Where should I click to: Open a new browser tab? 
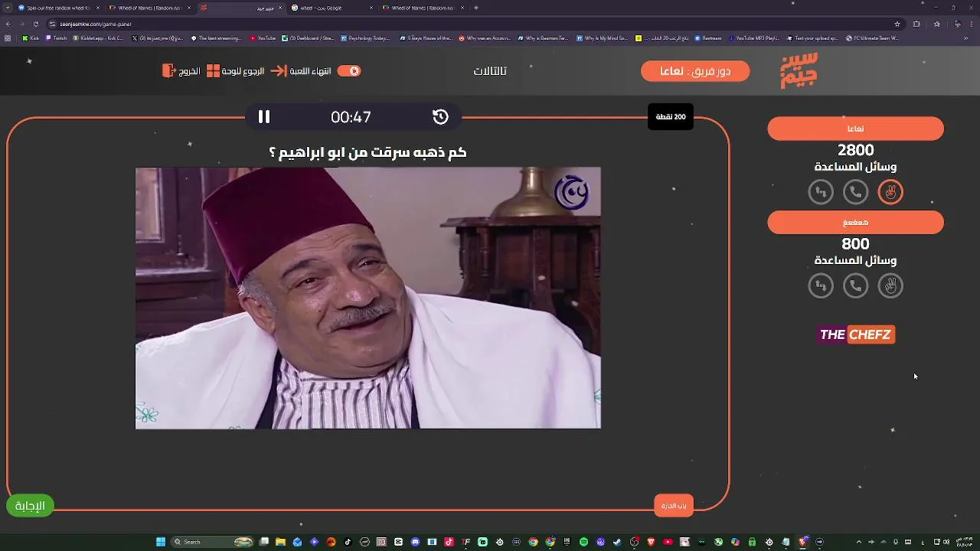pyautogui.click(x=476, y=8)
